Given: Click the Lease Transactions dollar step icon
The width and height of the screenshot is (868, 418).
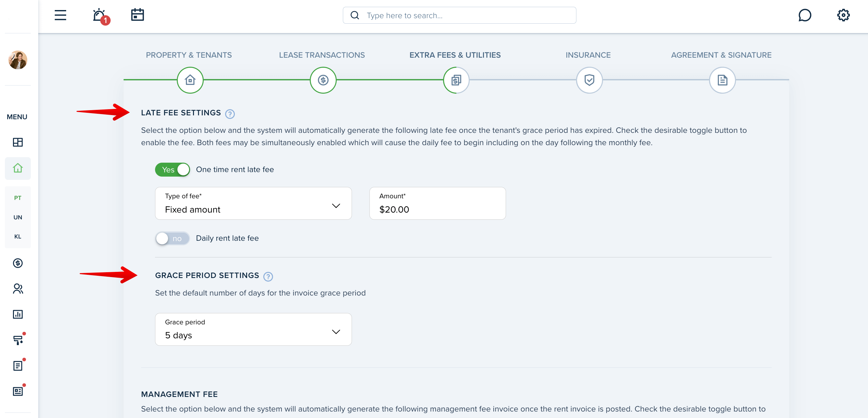Looking at the screenshot, I should point(323,80).
